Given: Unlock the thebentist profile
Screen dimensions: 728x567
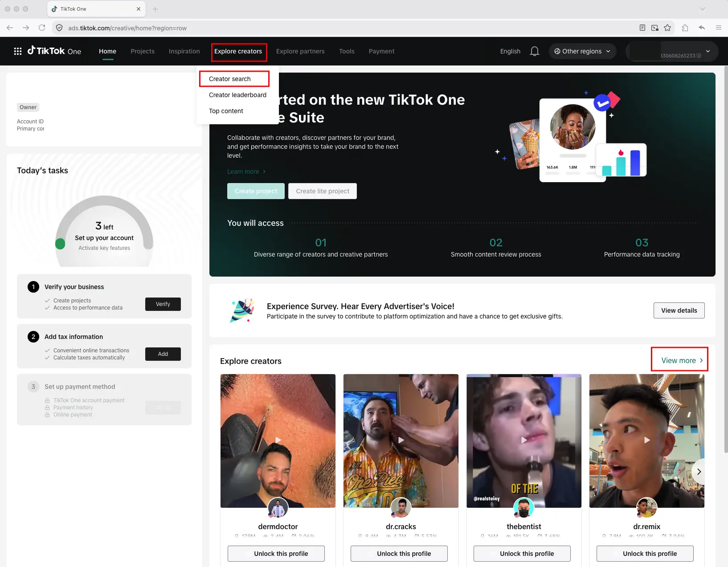Looking at the screenshot, I should click(x=522, y=554).
